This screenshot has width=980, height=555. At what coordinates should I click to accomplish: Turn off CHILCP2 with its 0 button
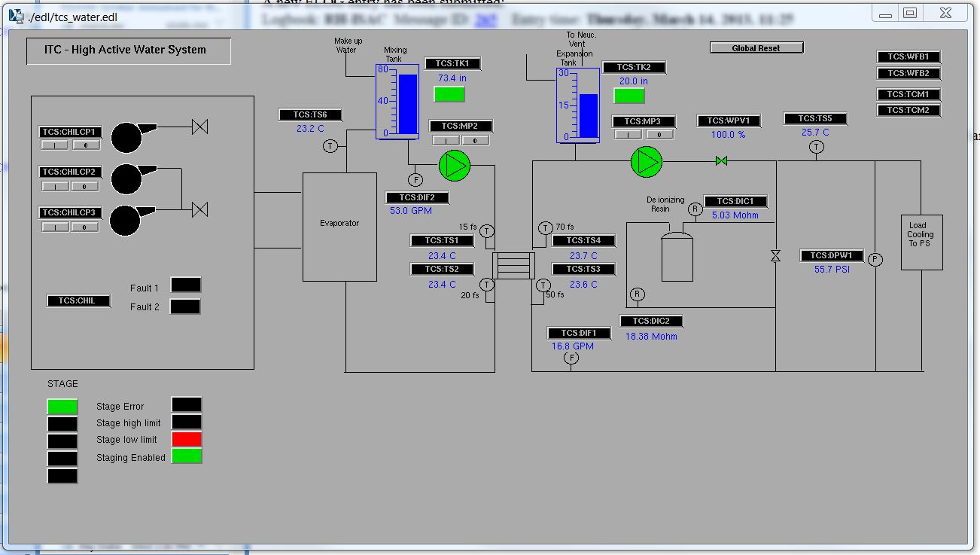click(x=84, y=186)
